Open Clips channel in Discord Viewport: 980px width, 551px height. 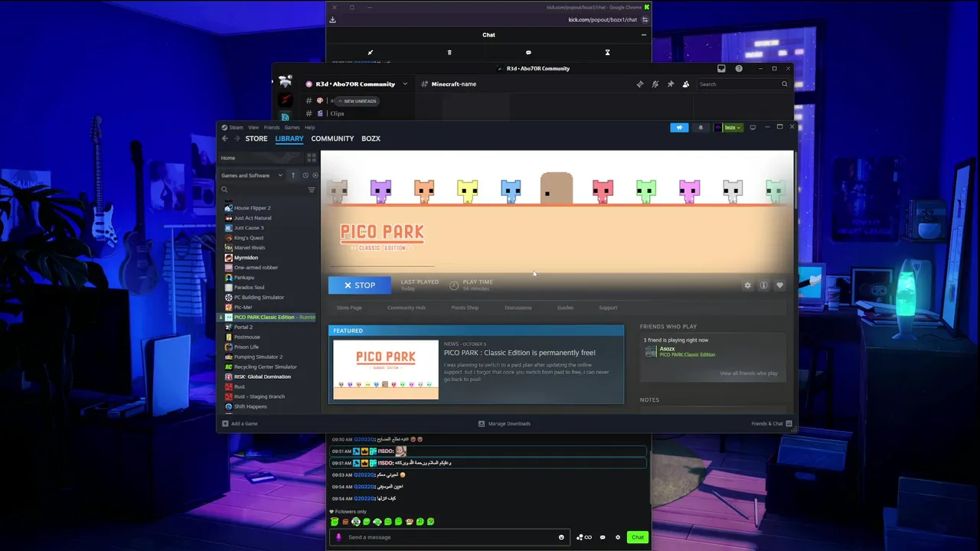pyautogui.click(x=337, y=113)
